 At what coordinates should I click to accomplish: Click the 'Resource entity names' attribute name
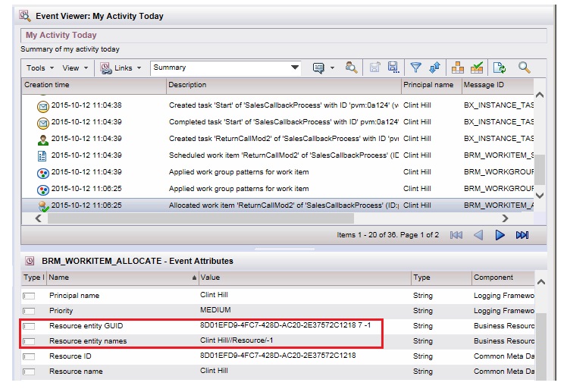click(x=88, y=341)
